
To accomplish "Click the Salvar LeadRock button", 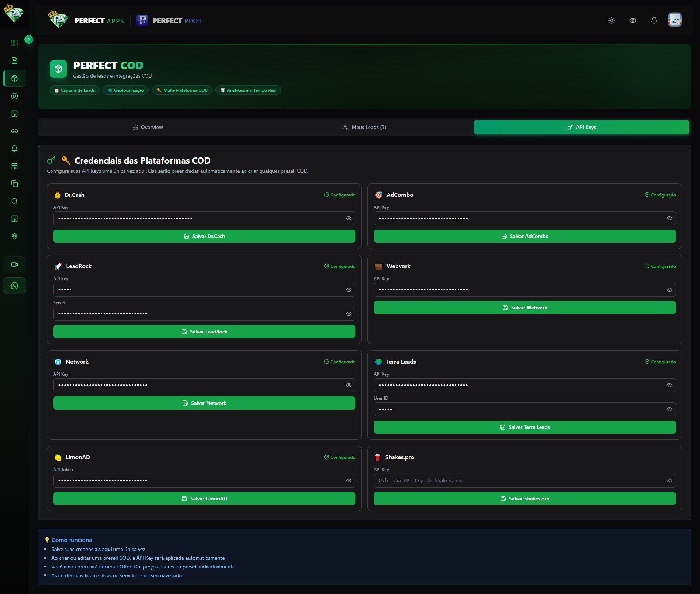I will tap(204, 332).
